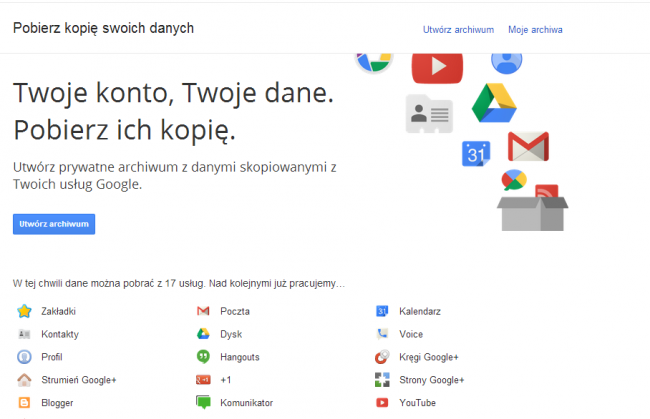This screenshot has height=419, width=650.
Task: Open the Utwórz archiwum header link
Action: pos(458,30)
